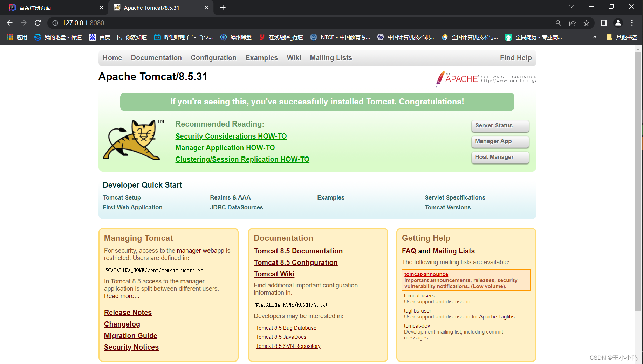
Task: Bookmark the page using the star icon
Action: tap(587, 23)
